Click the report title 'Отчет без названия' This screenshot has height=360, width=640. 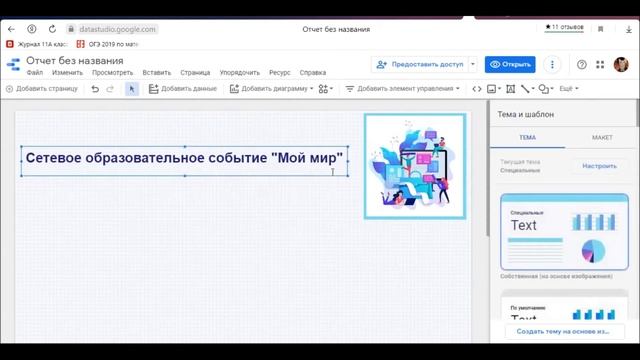click(75, 60)
